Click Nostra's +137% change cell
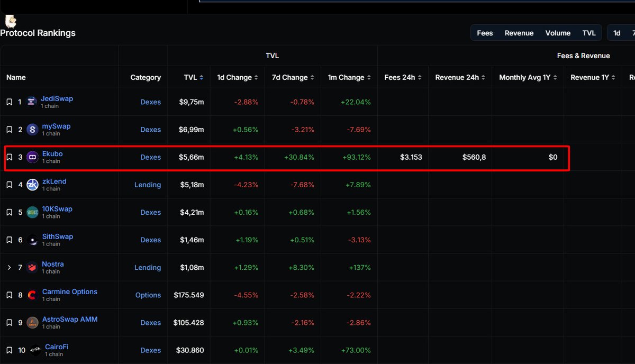The height and width of the screenshot is (364, 635). point(360,268)
